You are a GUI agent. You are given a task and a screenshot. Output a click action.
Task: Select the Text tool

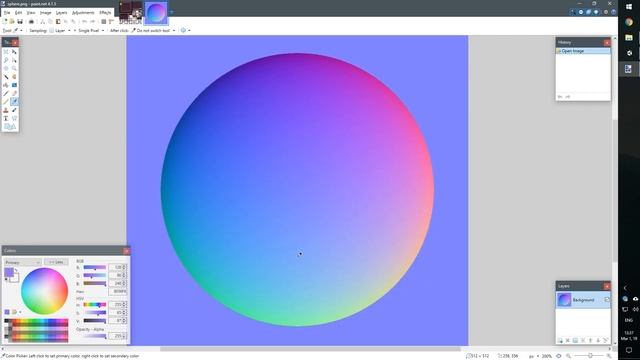(6, 118)
